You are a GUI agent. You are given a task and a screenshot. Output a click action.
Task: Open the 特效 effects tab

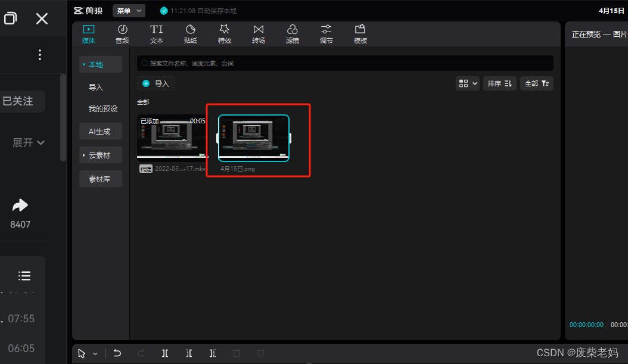pyautogui.click(x=224, y=34)
